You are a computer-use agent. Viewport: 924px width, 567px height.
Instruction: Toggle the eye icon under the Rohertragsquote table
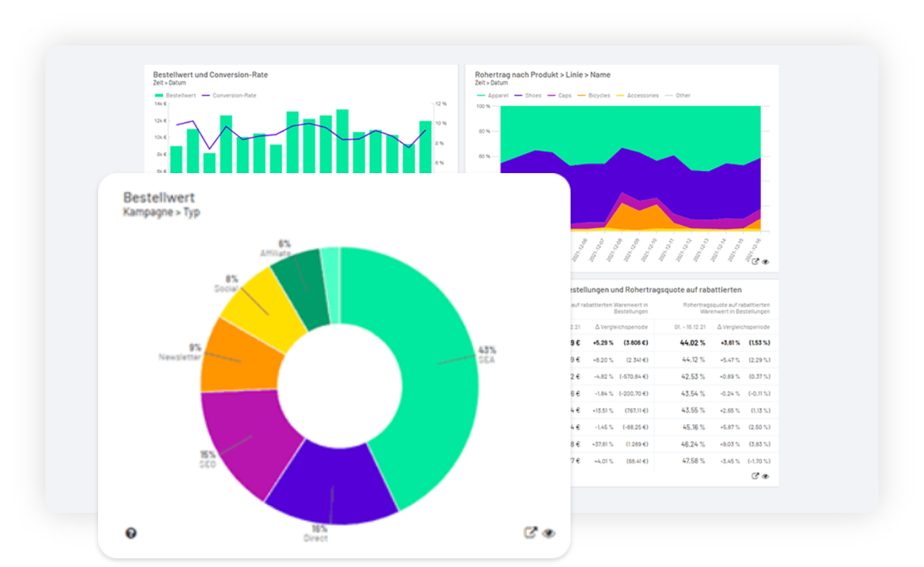[765, 476]
